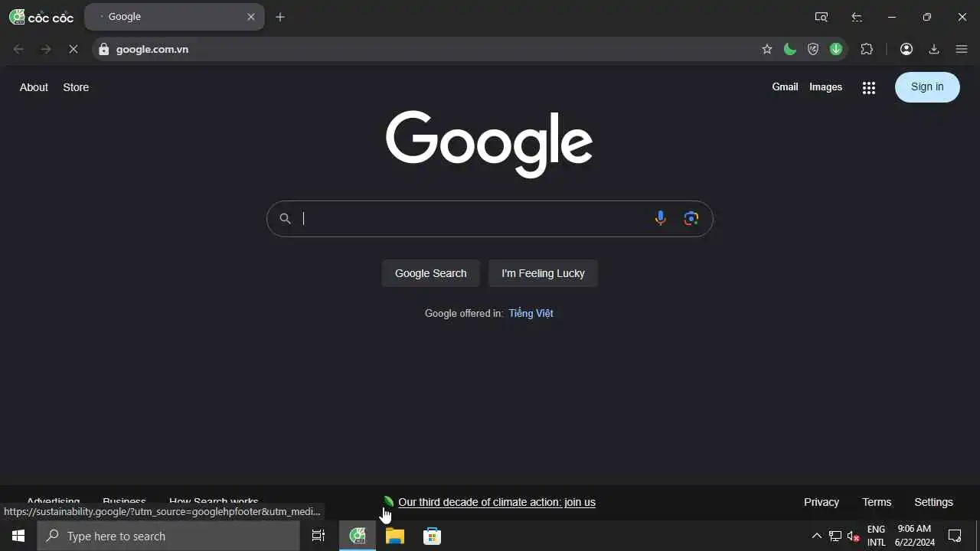Open the extensions puzzle icon
The height and width of the screenshot is (551, 980).
tap(867, 49)
